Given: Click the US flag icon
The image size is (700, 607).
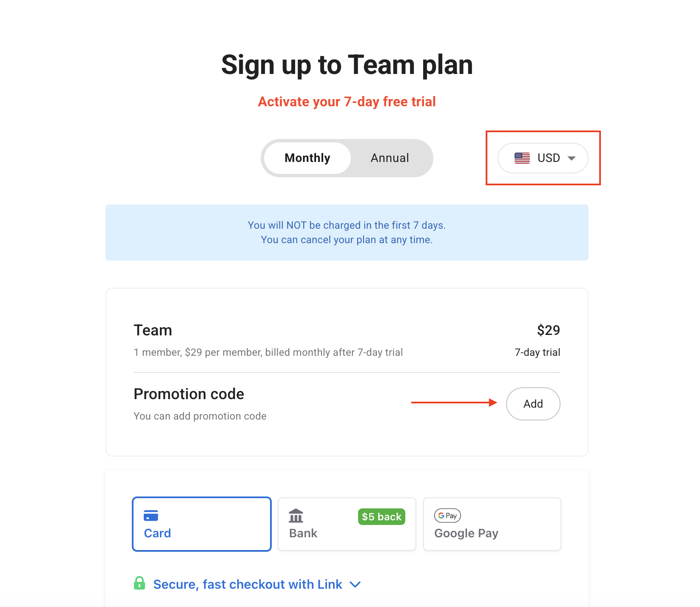Looking at the screenshot, I should click(x=522, y=158).
